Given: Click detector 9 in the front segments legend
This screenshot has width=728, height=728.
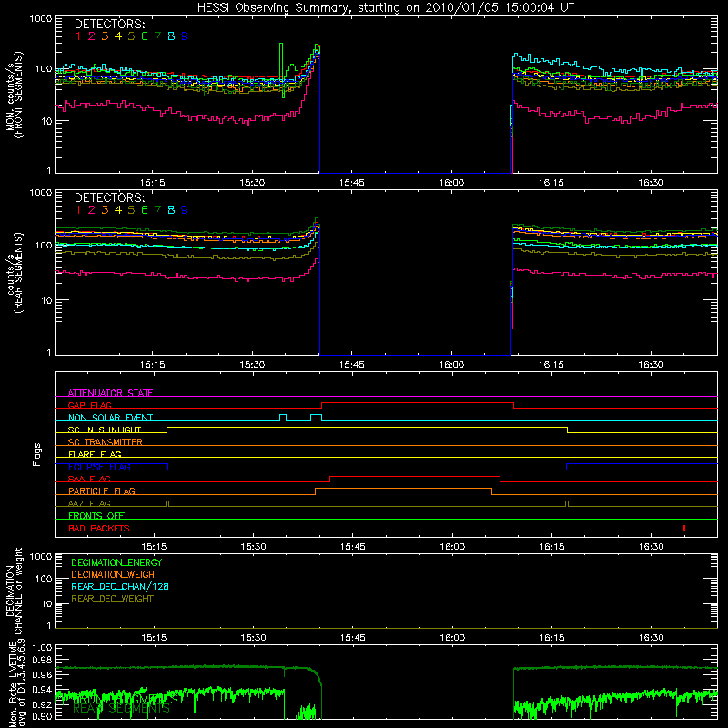Looking at the screenshot, I should point(185,35).
